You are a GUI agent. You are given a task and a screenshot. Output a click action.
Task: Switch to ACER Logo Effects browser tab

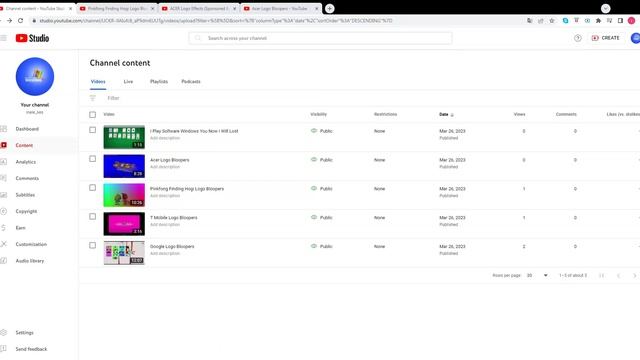coord(199,8)
